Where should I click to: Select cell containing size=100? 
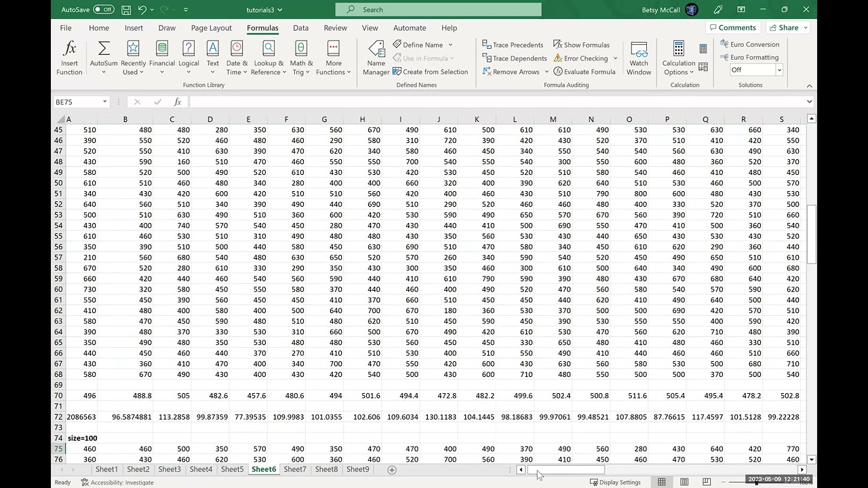coord(82,438)
